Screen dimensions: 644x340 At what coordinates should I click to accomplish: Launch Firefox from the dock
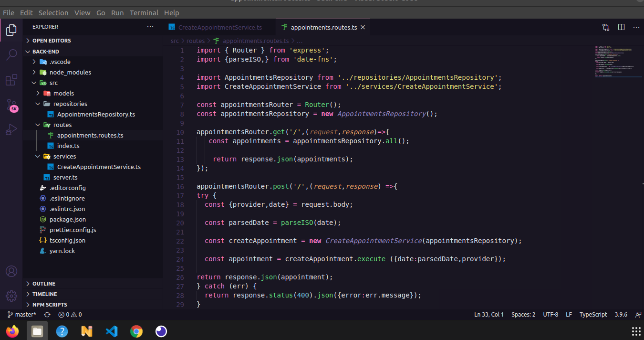(12, 331)
